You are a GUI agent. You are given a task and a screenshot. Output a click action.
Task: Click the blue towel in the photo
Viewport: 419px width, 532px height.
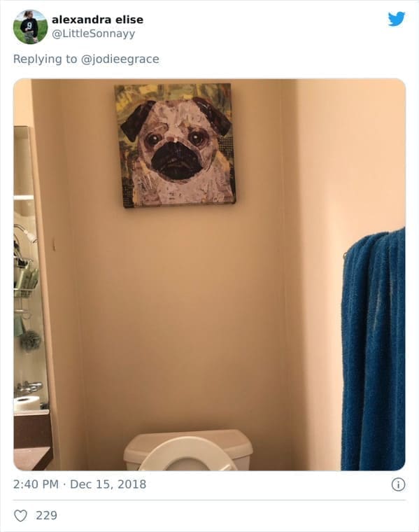(x=373, y=349)
